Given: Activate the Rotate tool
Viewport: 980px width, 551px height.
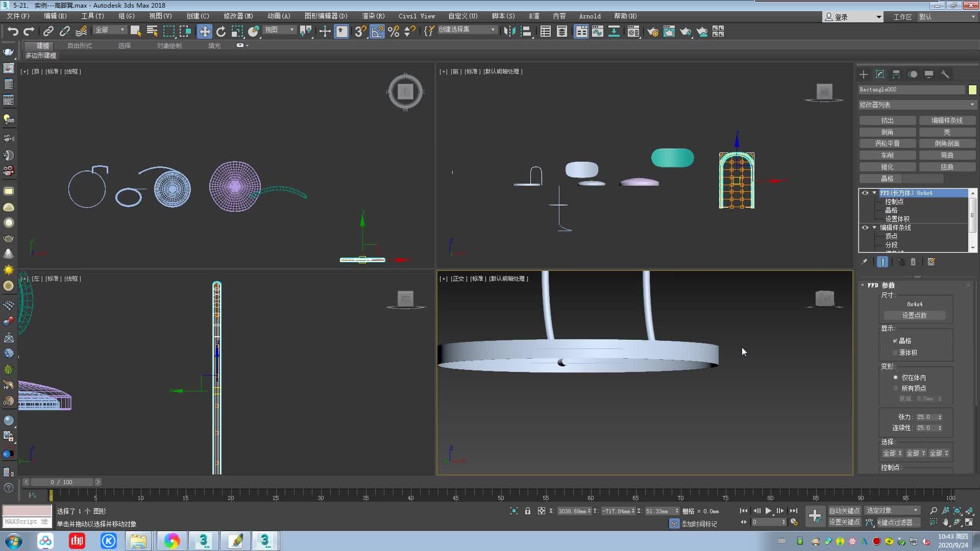Looking at the screenshot, I should click(221, 32).
